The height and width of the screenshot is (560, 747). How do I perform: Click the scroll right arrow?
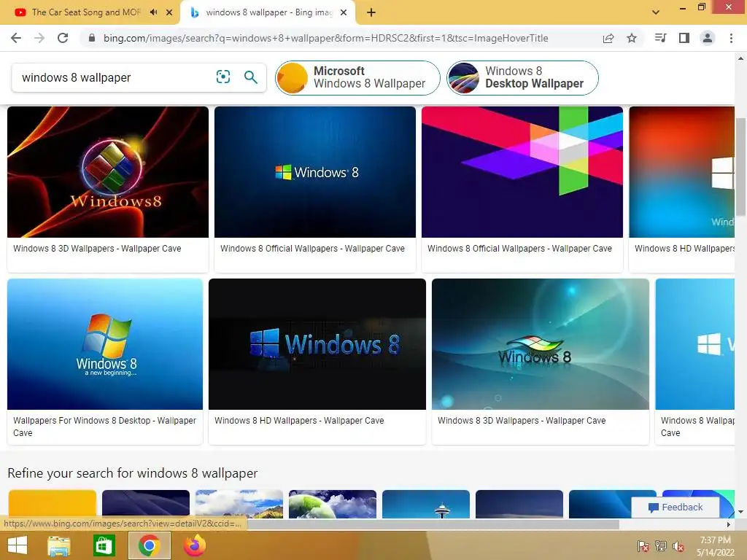[x=729, y=524]
